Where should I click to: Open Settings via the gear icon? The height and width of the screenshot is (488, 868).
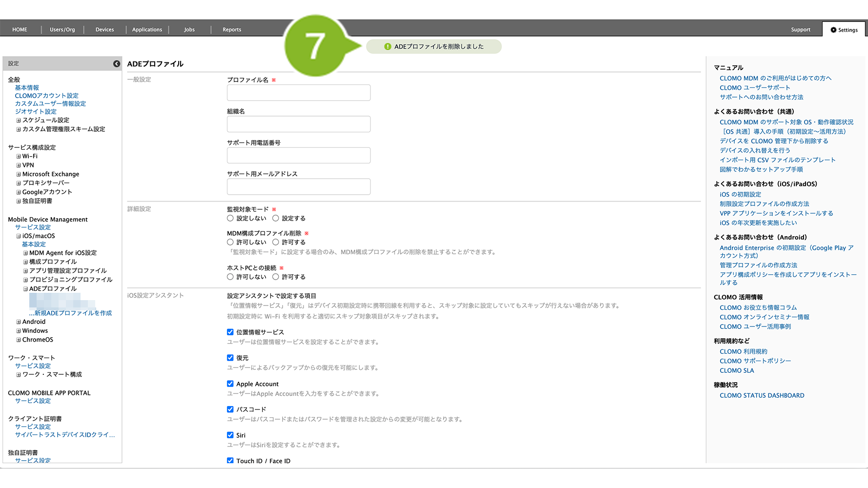pyautogui.click(x=833, y=30)
